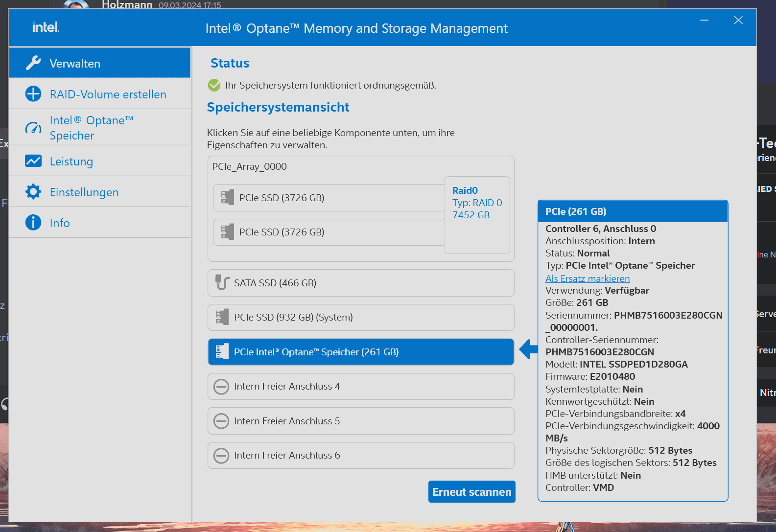776x532 pixels.
Task: Select the PCIe SSD (932 GB) (System) drive
Action: click(x=361, y=317)
